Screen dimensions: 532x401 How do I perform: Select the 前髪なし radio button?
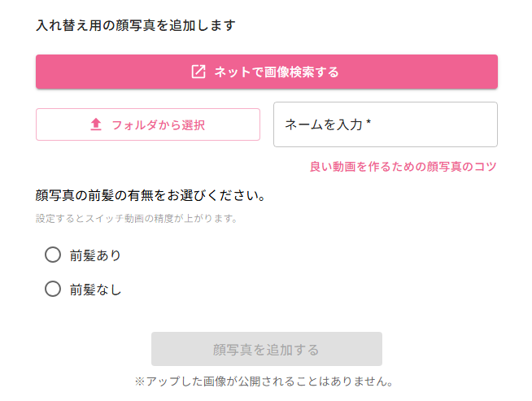click(x=53, y=289)
